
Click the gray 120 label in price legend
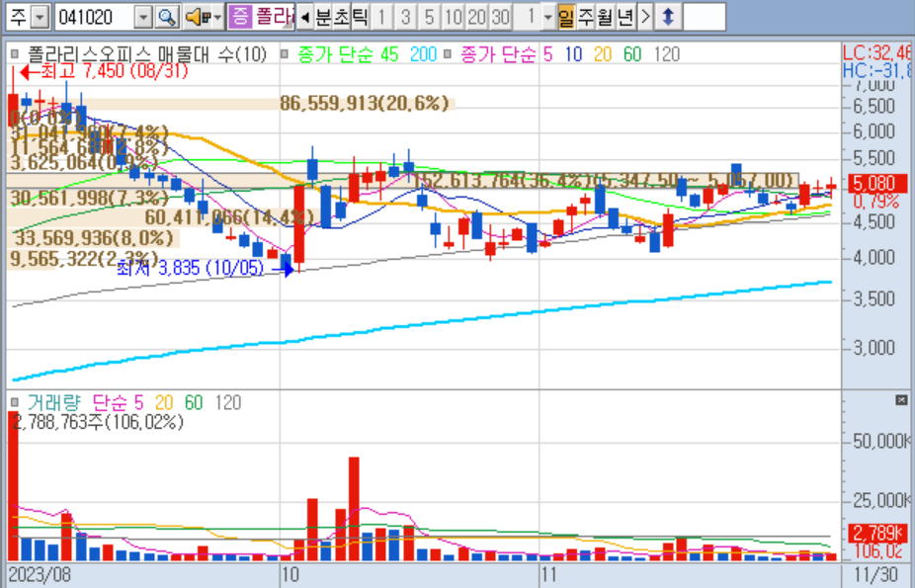[667, 54]
